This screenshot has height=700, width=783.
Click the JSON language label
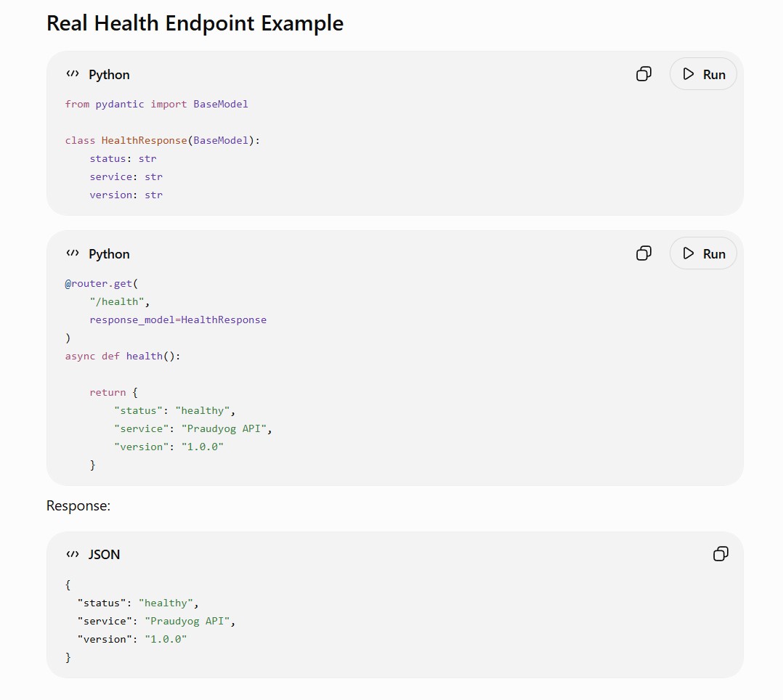click(104, 554)
